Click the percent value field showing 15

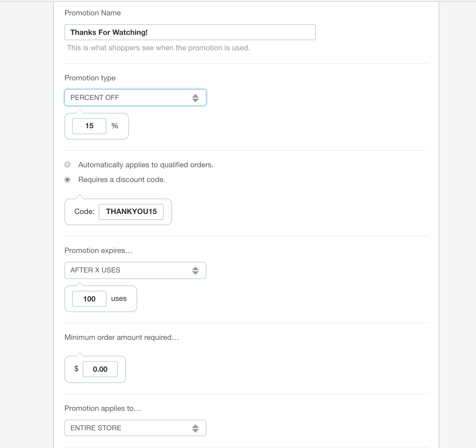pyautogui.click(x=89, y=126)
